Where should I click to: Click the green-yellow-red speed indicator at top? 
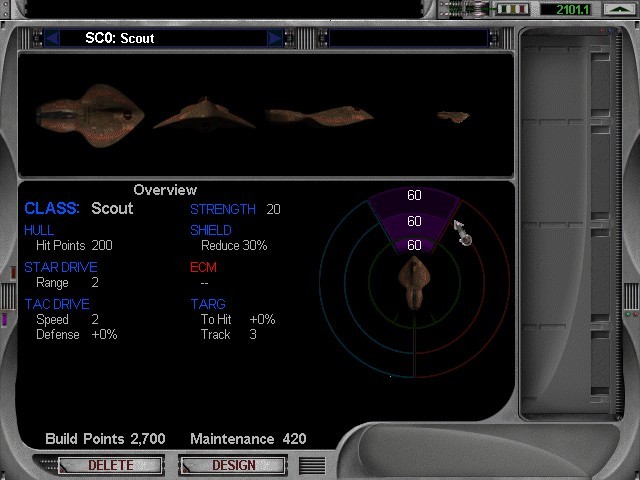513,9
